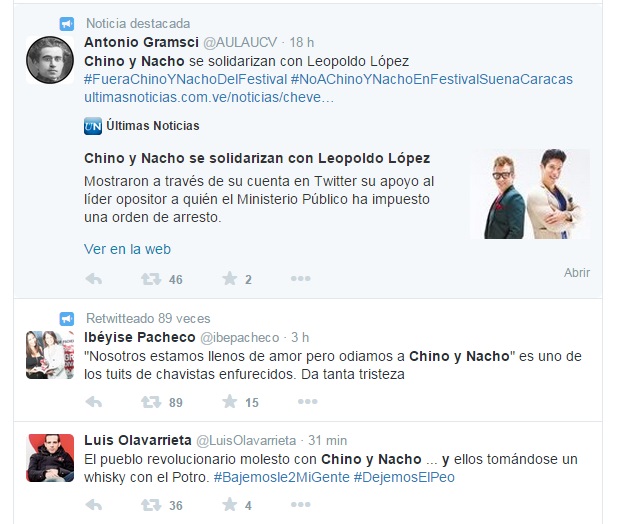This screenshot has width=620, height=524.
Task: Favorite Ibéyise Pacheco's tweet with 15 stars
Action: coord(229,402)
